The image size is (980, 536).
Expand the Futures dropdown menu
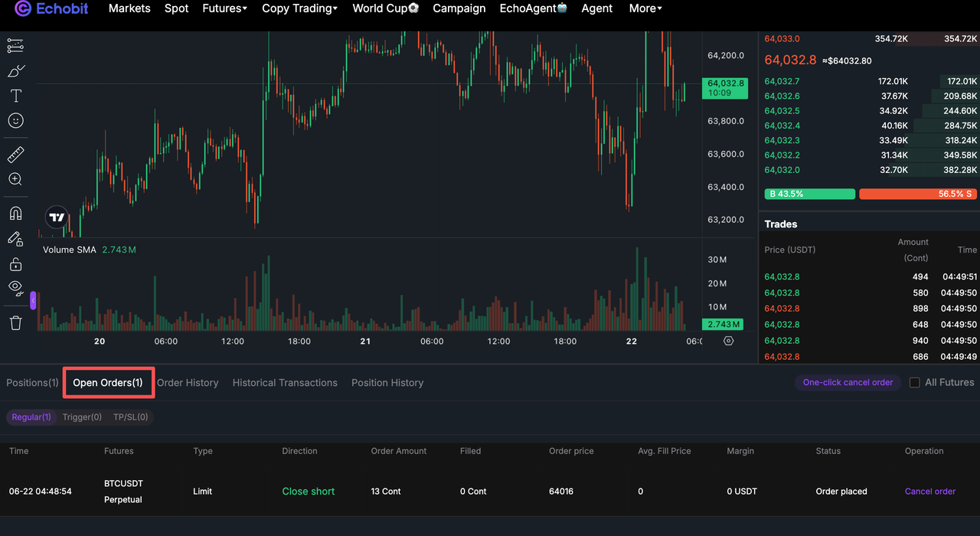point(224,8)
